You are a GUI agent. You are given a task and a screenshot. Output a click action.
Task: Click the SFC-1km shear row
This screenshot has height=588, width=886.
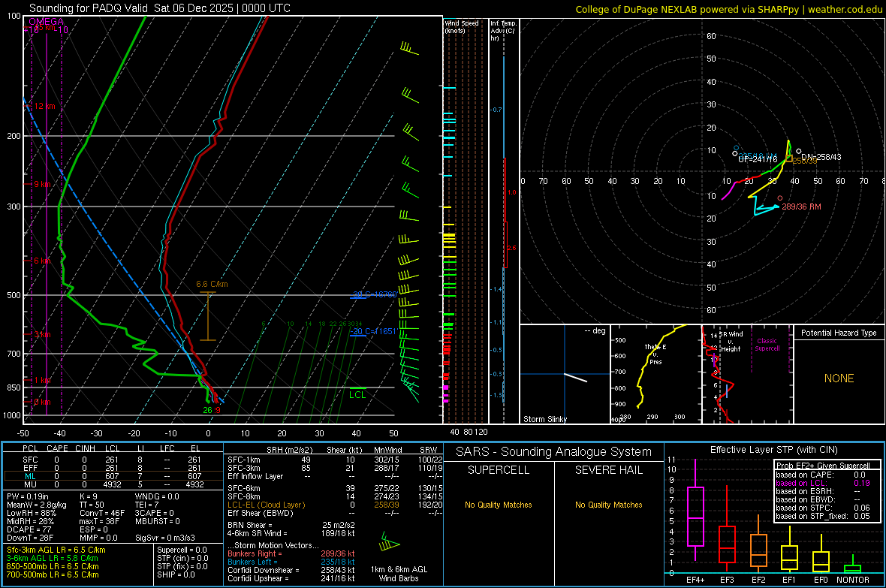335,460
